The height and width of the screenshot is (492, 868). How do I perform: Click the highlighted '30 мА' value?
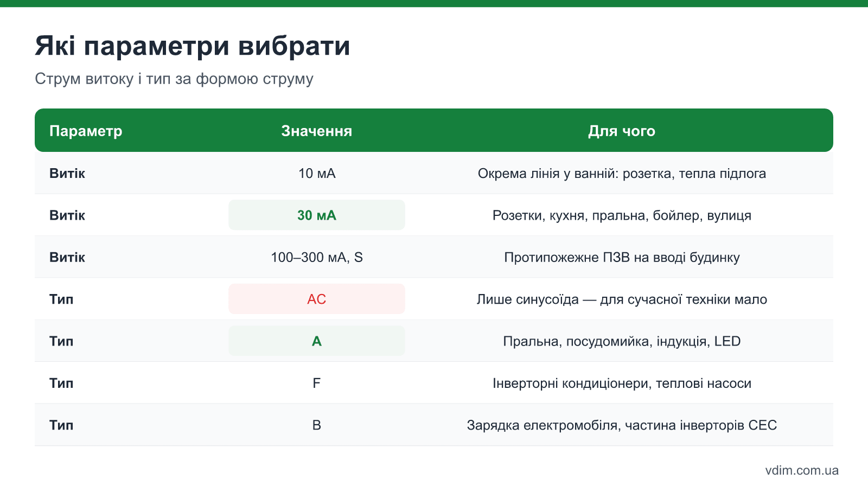317,215
